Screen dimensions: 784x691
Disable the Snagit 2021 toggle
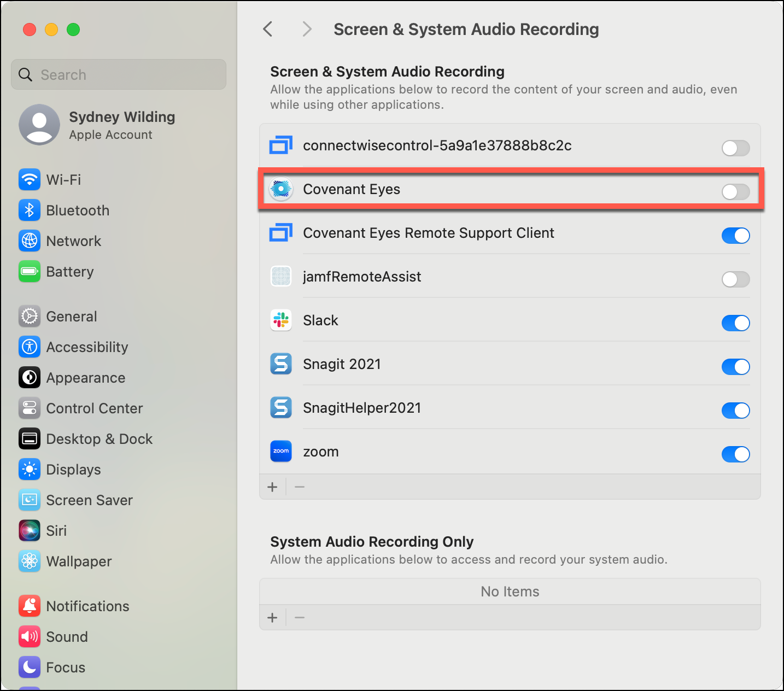736,366
